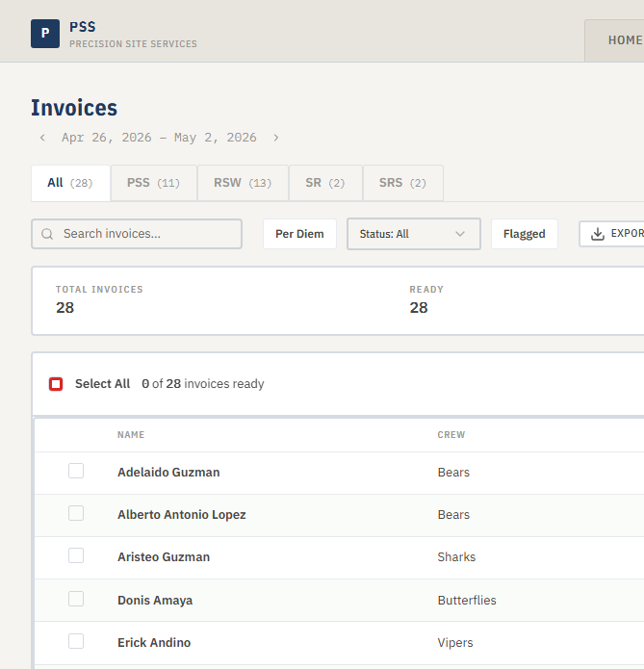The width and height of the screenshot is (644, 669).
Task: Click the export download icon
Action: tap(598, 234)
